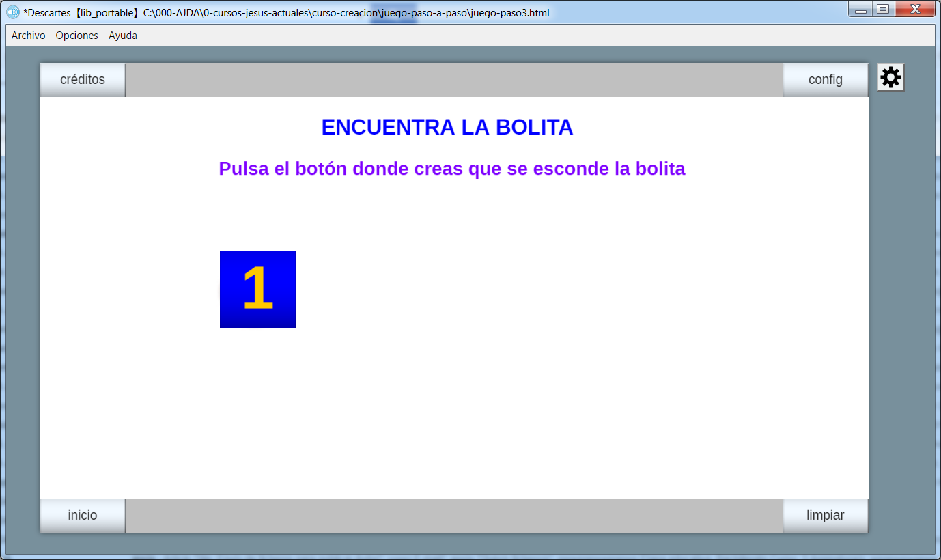Minimize the Descartes window

pyautogui.click(x=861, y=10)
